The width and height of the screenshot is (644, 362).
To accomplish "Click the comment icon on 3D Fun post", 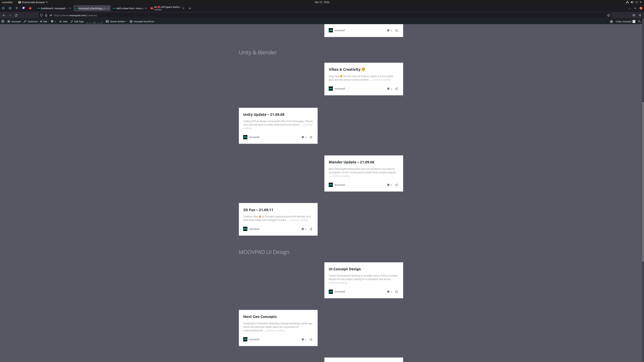I will (x=303, y=229).
